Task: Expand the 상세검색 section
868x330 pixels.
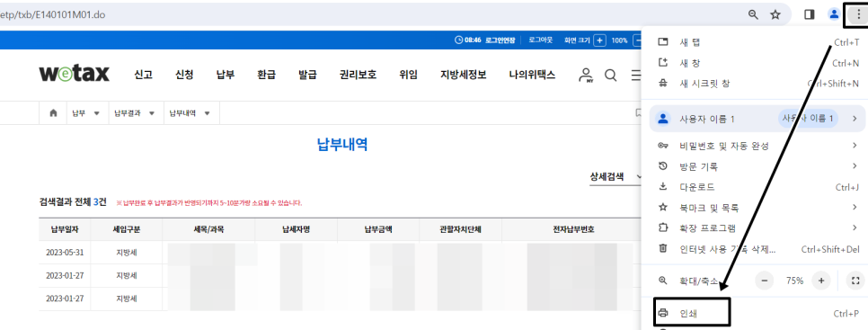Action: coord(616,176)
